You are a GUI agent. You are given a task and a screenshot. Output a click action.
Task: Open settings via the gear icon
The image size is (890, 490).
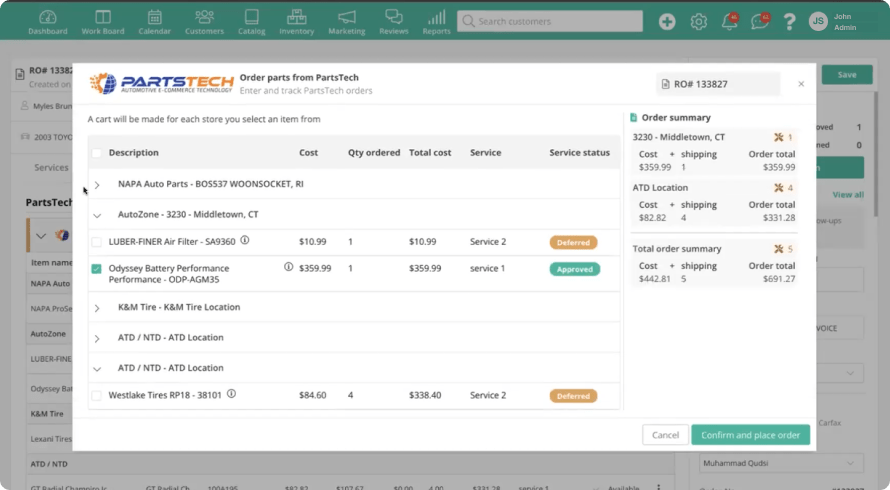699,22
